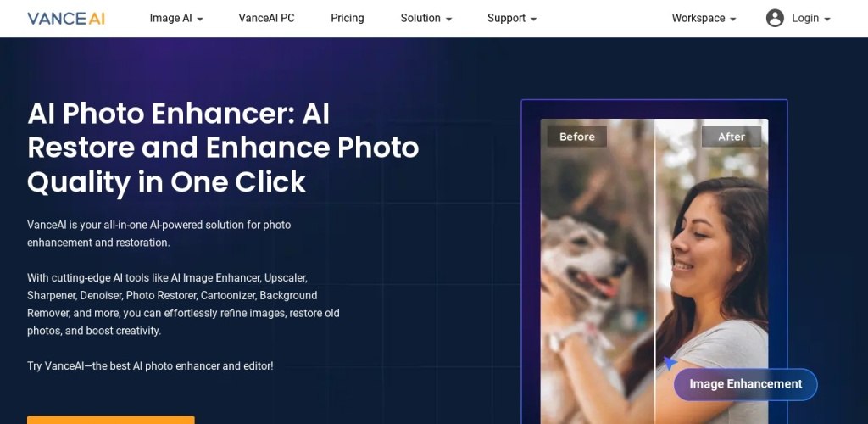Open the Image AI menu
The height and width of the screenshot is (424, 868).
pyautogui.click(x=170, y=19)
